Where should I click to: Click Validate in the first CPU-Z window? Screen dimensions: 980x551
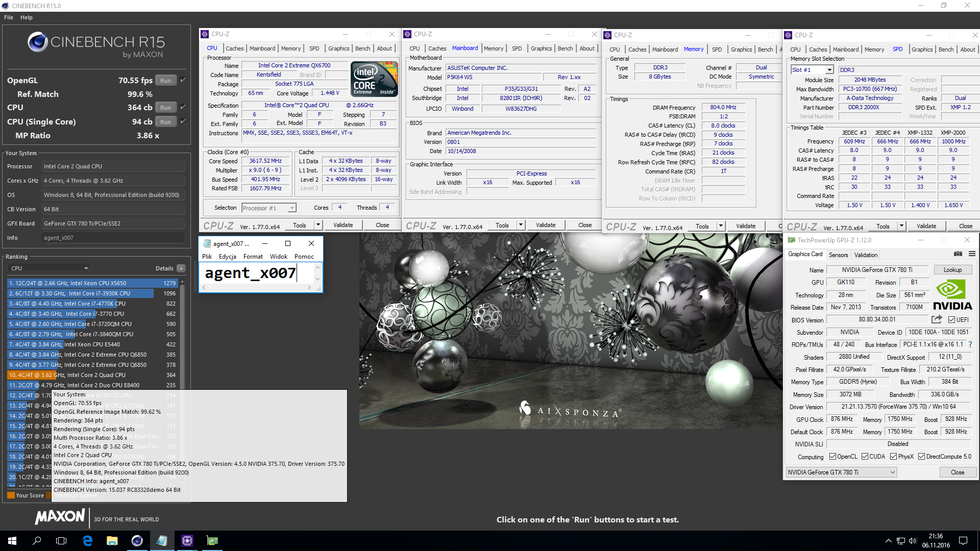(343, 225)
